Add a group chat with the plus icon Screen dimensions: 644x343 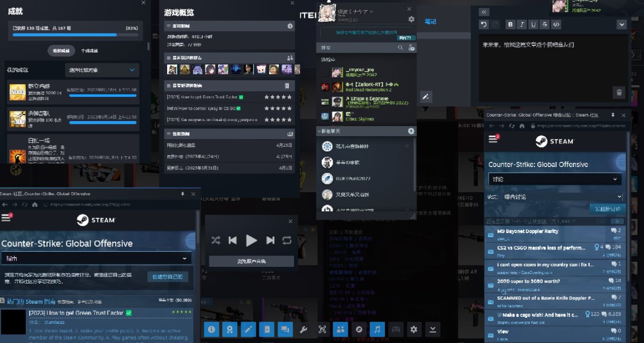pyautogui.click(x=411, y=131)
